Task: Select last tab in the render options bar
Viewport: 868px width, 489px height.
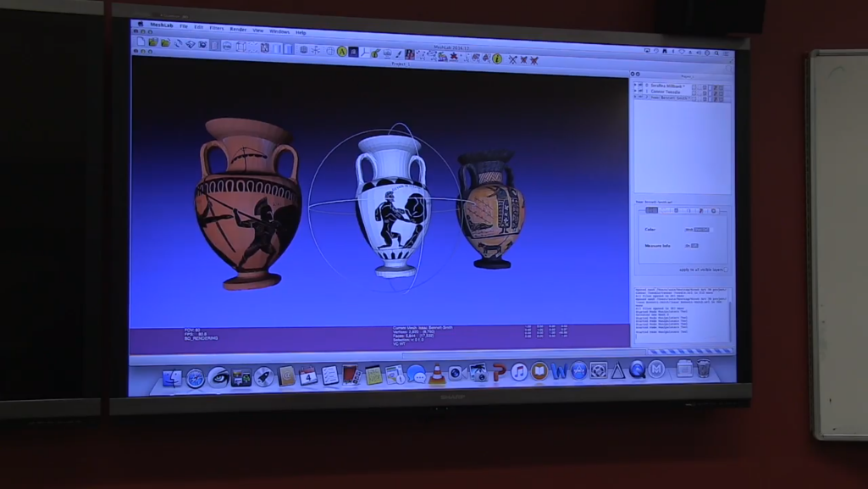Action: pyautogui.click(x=714, y=210)
